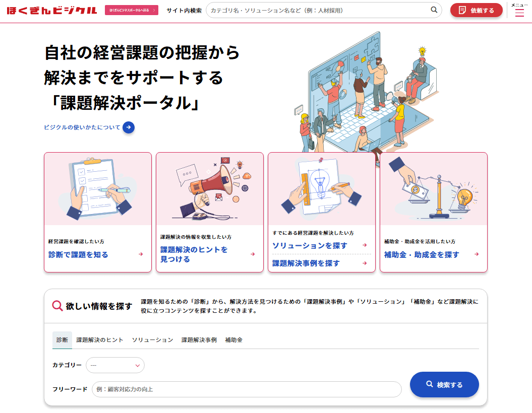Click blue arrow circle beside ビジクルの使いかたについて
Screen dimensions: 532x413
129,127
